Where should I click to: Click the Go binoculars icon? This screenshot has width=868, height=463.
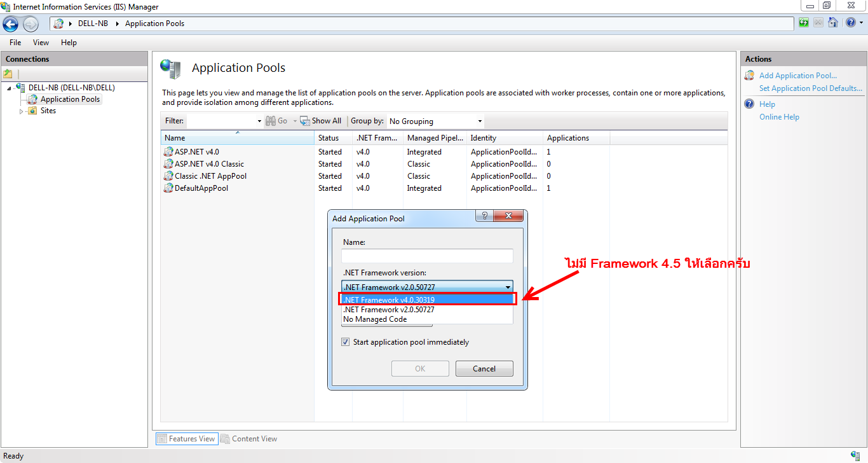pos(271,121)
